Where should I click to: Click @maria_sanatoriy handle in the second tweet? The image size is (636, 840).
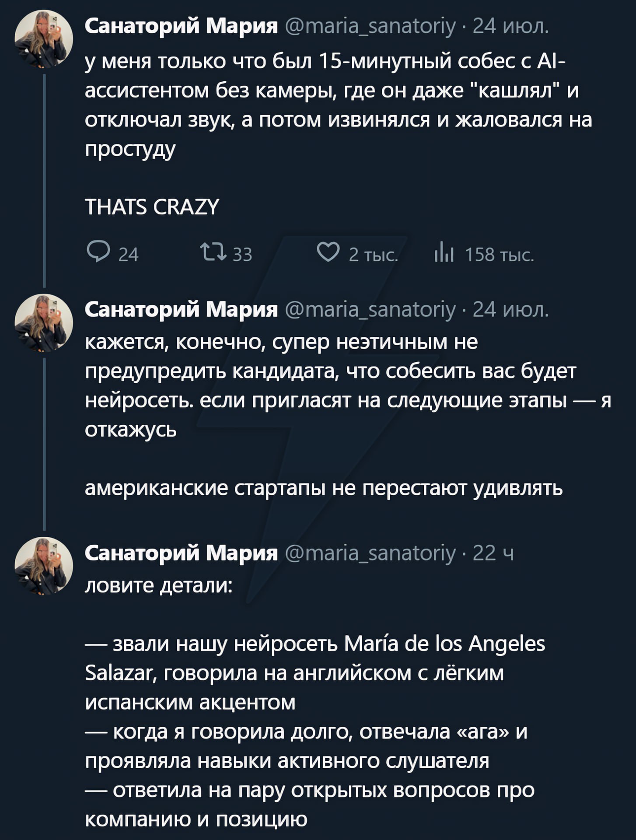point(370,310)
